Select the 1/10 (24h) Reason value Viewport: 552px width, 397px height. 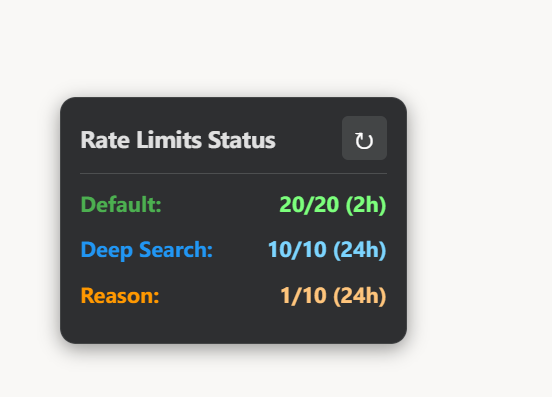pos(333,296)
